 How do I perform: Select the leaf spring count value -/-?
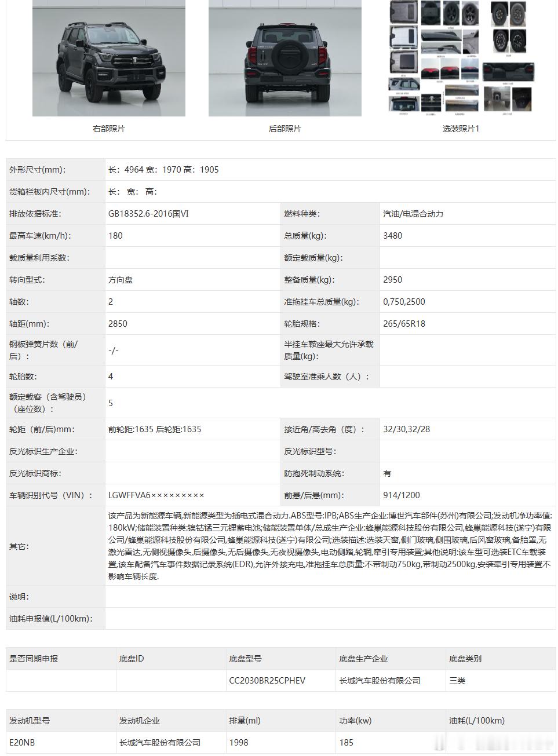pyautogui.click(x=114, y=350)
